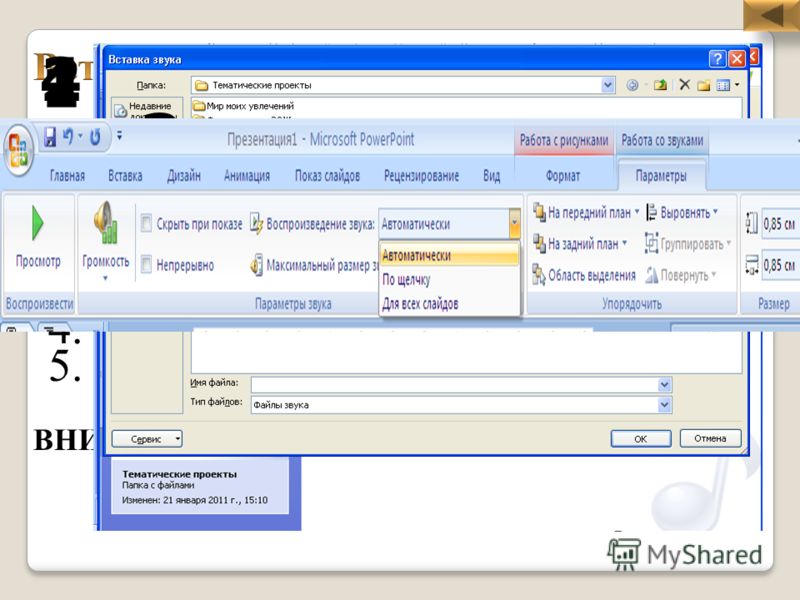Open Views menu icon in dialog
Viewport: 800px width, 600px height.
pos(723,85)
